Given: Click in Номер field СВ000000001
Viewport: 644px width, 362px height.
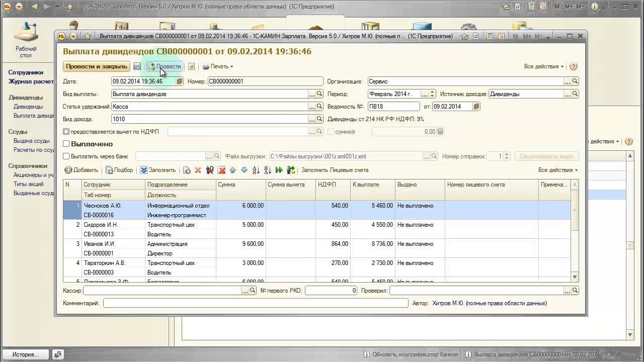Looking at the screenshot, I should point(265,81).
